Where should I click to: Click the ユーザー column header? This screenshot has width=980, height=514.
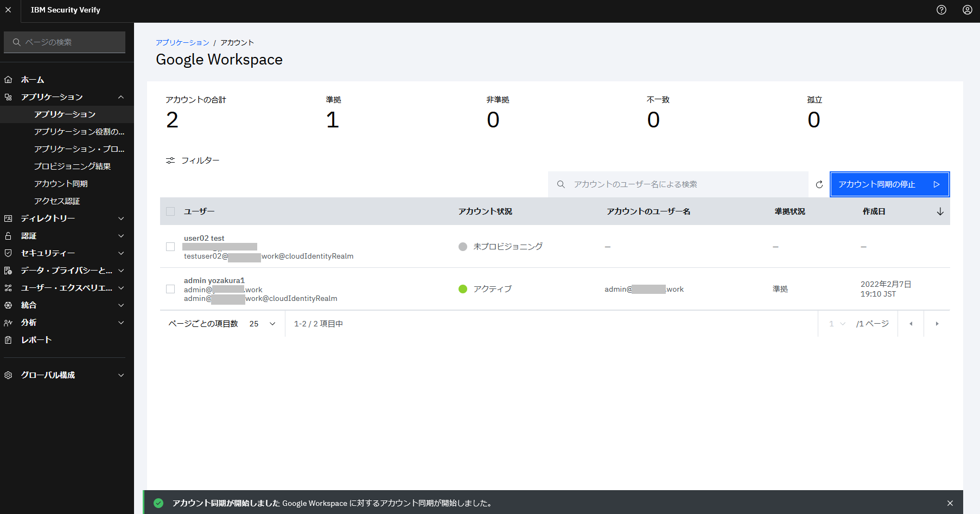point(199,211)
